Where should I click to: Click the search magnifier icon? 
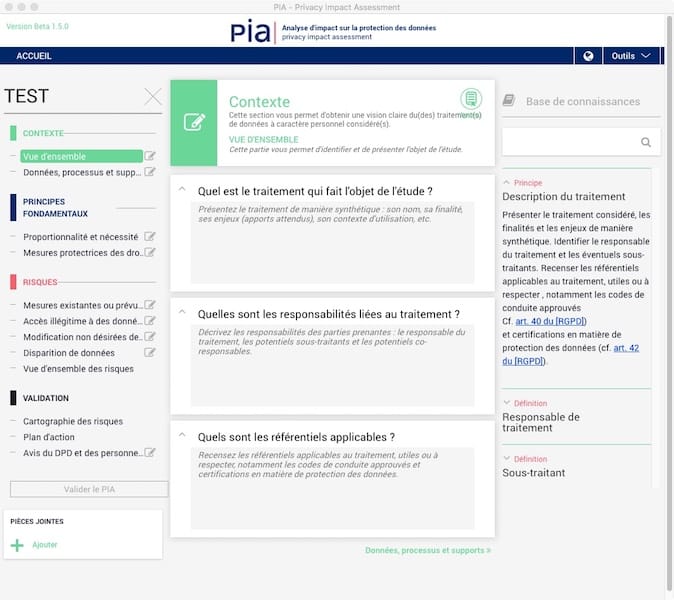pos(646,142)
